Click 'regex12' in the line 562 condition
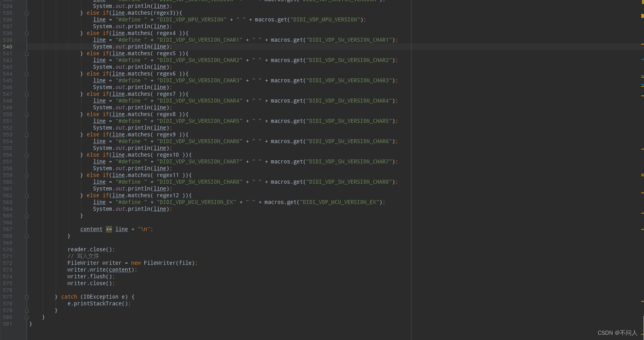This screenshot has width=644, height=340. coord(168,196)
